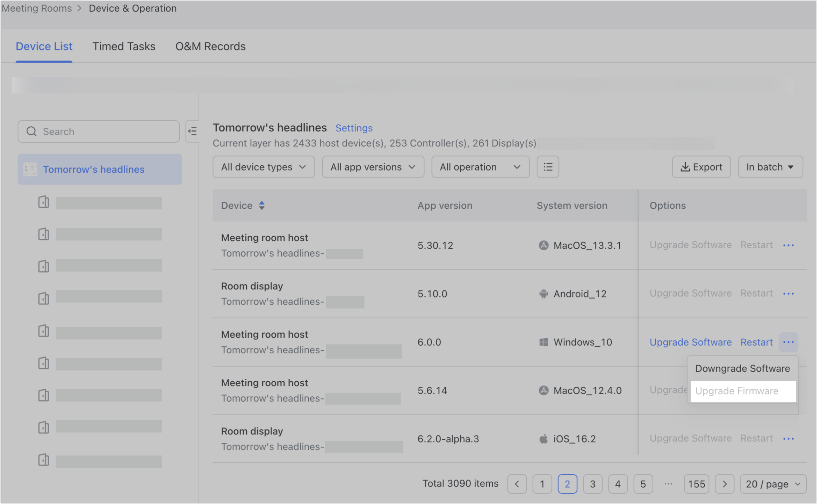817x504 pixels.
Task: Go to page 3
Action: click(592, 484)
